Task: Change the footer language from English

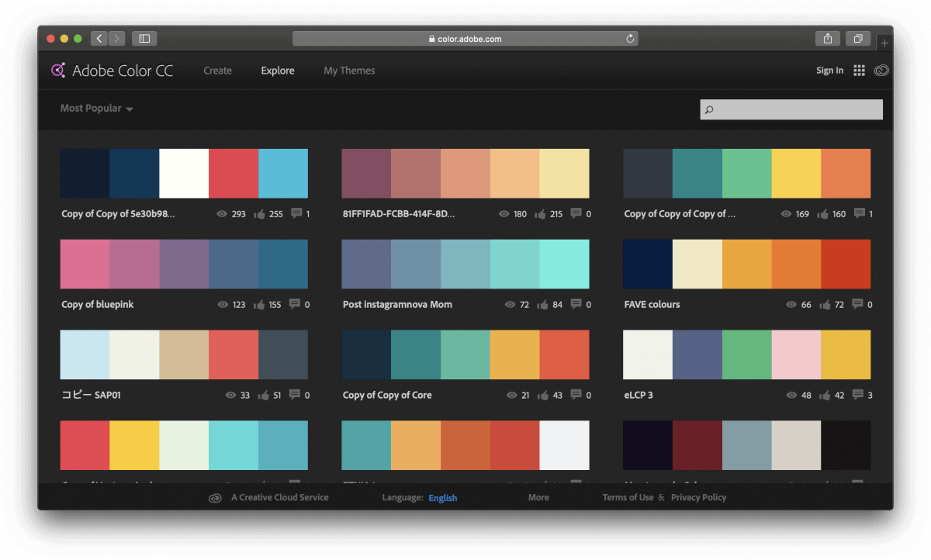Action: click(442, 498)
